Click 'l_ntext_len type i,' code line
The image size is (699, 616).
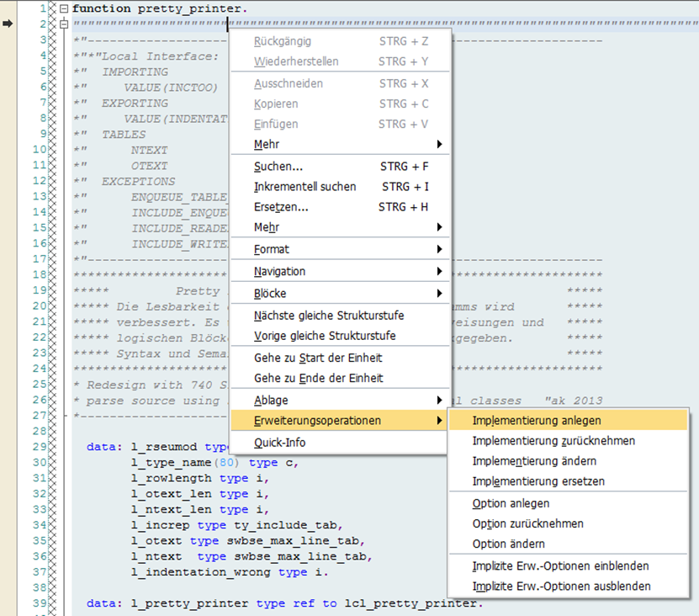200,509
